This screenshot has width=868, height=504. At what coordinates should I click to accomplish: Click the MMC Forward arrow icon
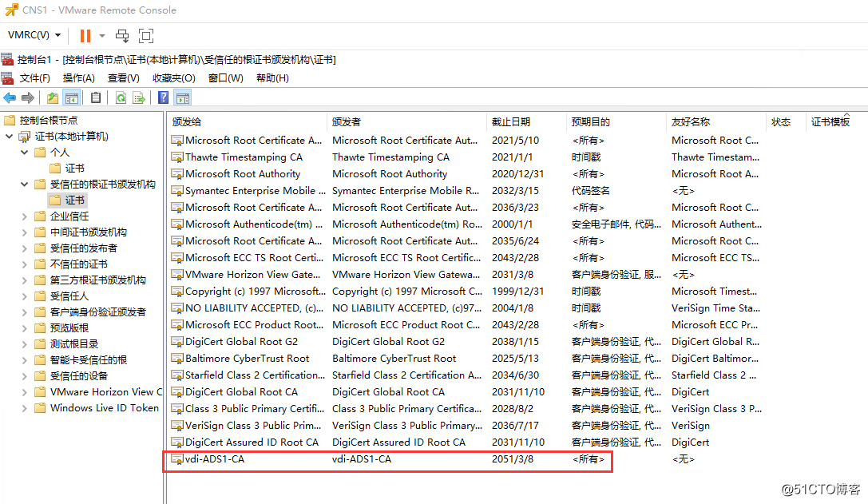point(28,98)
